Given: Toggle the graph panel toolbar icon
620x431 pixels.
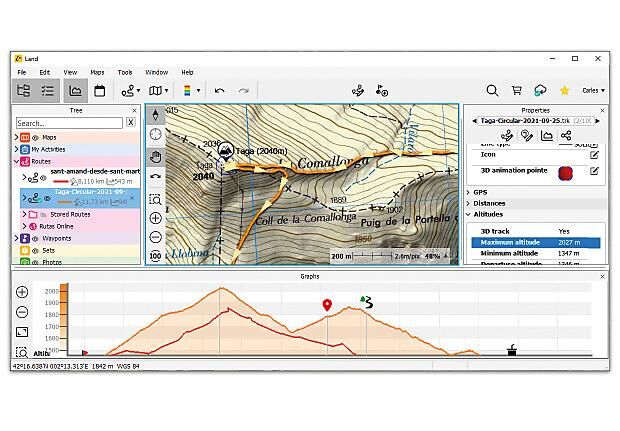Looking at the screenshot, I should coord(75,91).
